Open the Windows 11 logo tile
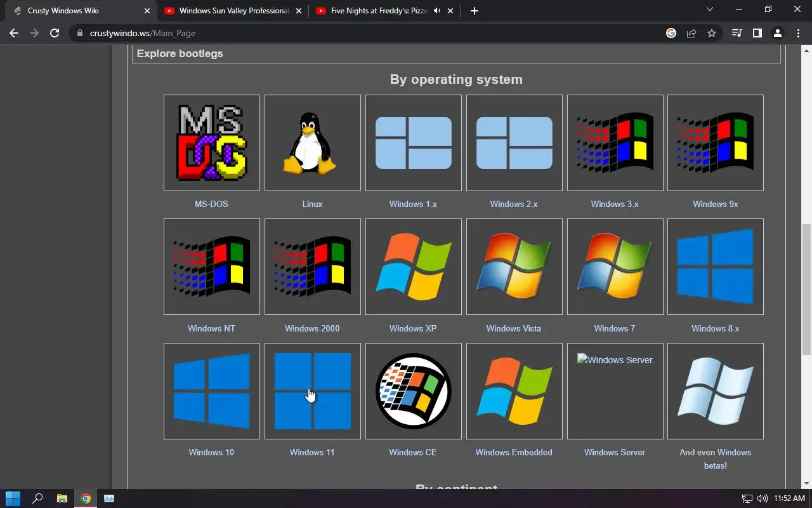The height and width of the screenshot is (508, 812). click(313, 391)
